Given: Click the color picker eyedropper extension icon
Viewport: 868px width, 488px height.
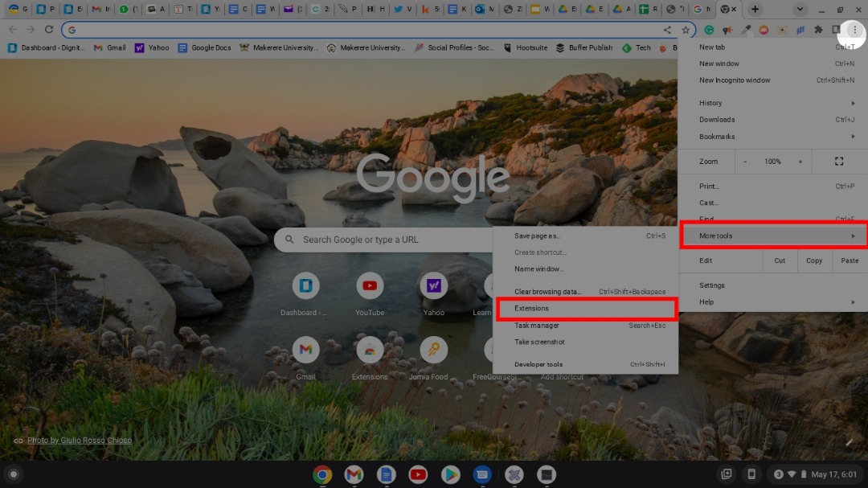Looking at the screenshot, I should tap(746, 30).
